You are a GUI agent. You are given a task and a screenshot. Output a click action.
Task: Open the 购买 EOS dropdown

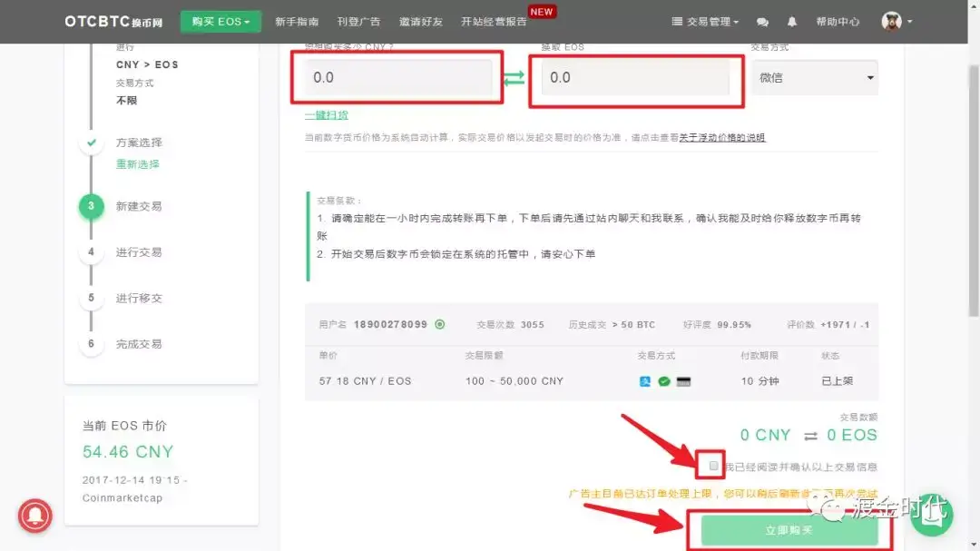click(220, 21)
